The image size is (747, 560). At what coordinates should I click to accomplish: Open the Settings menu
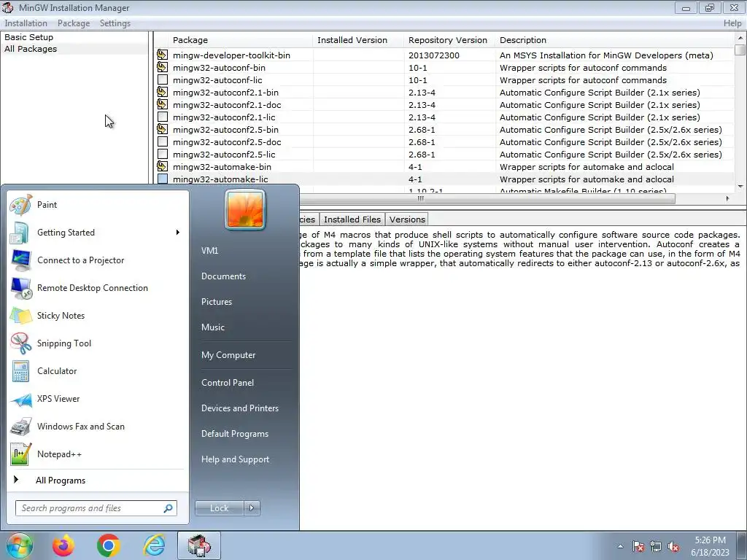pyautogui.click(x=115, y=23)
